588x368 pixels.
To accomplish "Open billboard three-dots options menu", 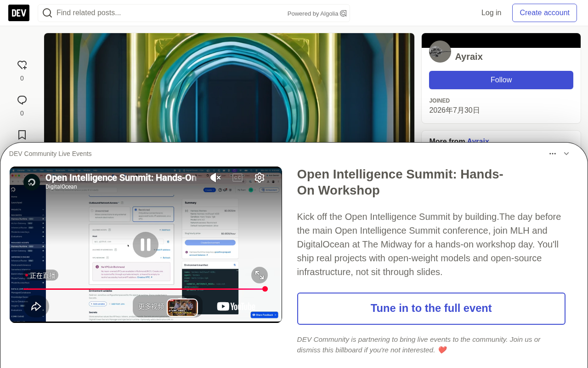I will click(553, 154).
